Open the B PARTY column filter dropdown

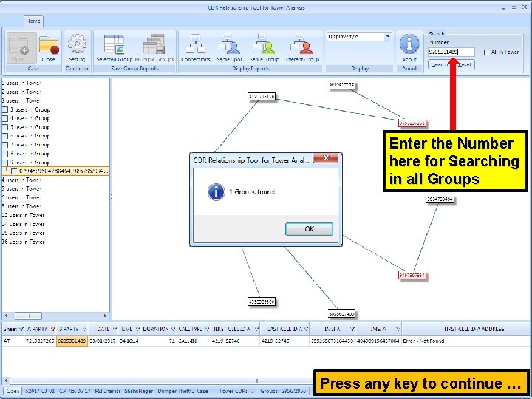(84, 329)
